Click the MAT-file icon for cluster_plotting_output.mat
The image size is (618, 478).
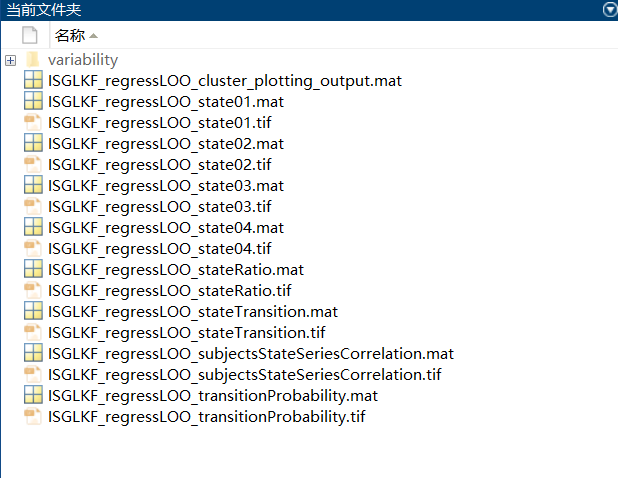[x=33, y=80]
